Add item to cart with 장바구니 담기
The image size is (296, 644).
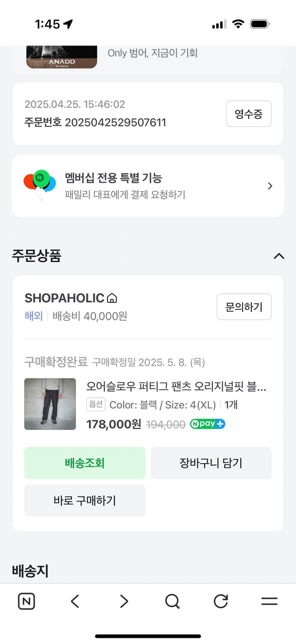[x=211, y=463]
